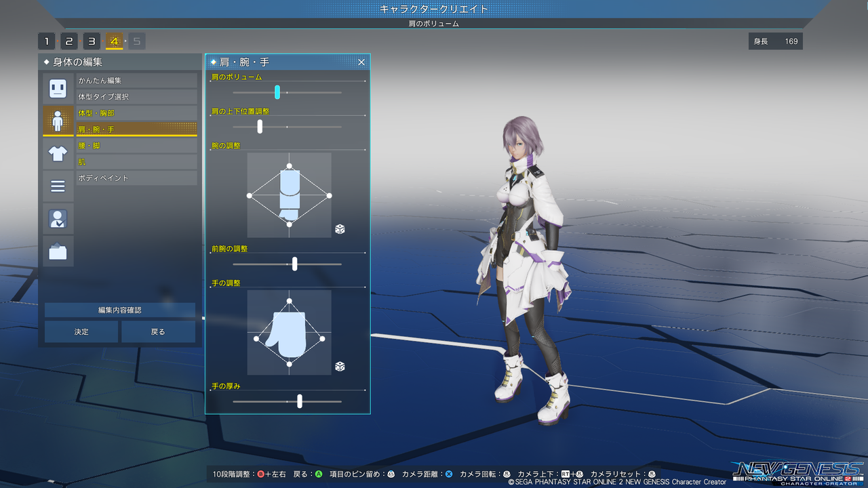The height and width of the screenshot is (488, 868).
Task: Confirm with the 決定 button
Action: click(82, 331)
